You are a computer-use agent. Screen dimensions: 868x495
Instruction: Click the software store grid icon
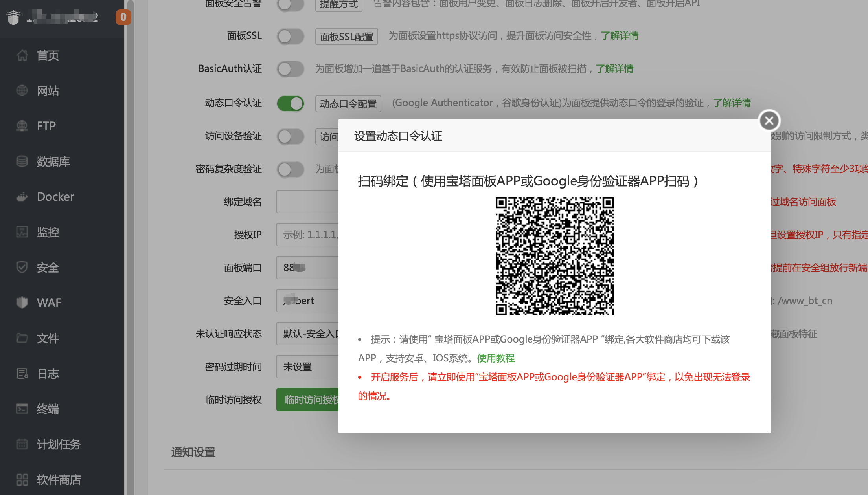[x=22, y=479]
